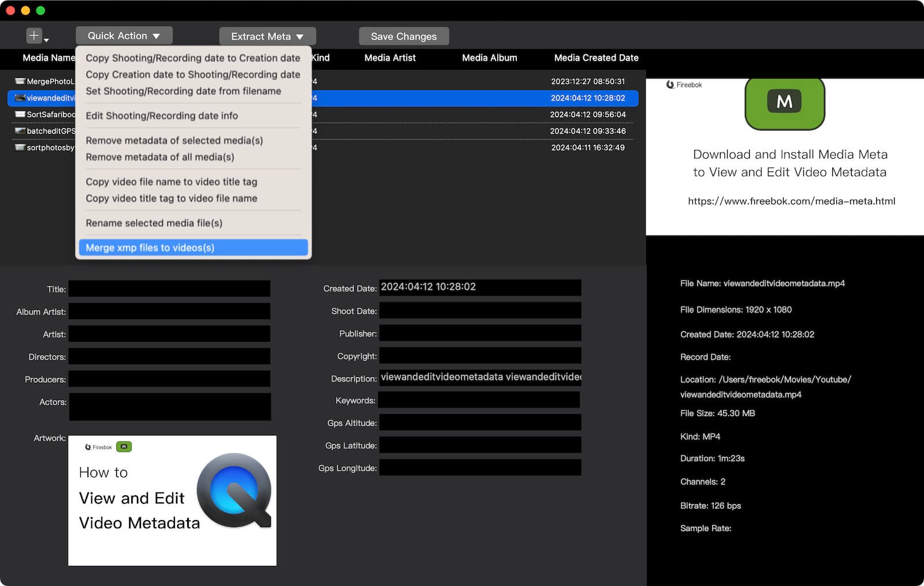Click date 2023:12:27 08:50:31
Screen dimensions: 924x586
click(x=588, y=81)
